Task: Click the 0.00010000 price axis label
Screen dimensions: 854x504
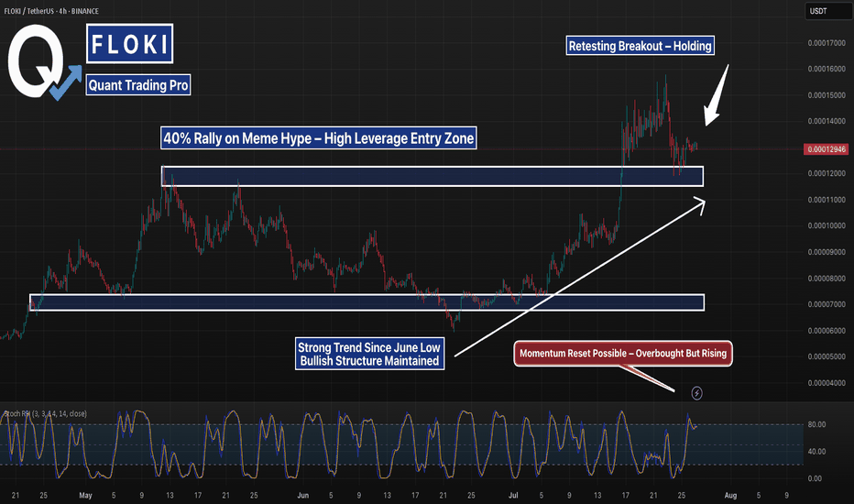Action: tap(827, 225)
